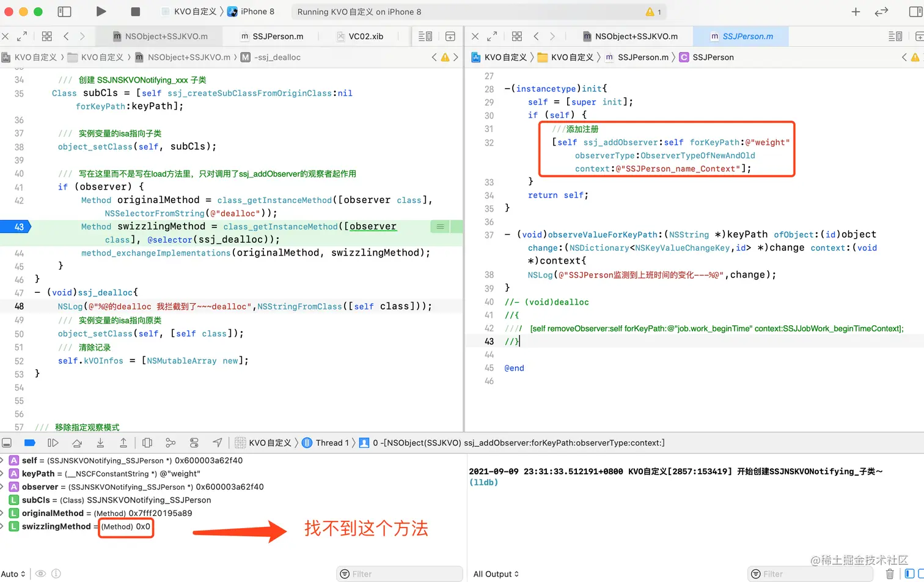Click SSJPerson.m in the right jump bar
This screenshot has height=582, width=924.
point(637,57)
